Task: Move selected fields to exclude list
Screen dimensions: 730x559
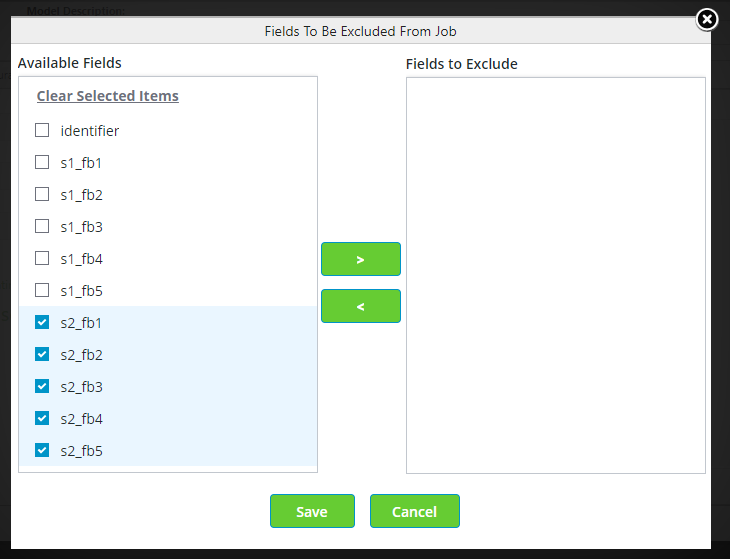Action: (x=360, y=259)
